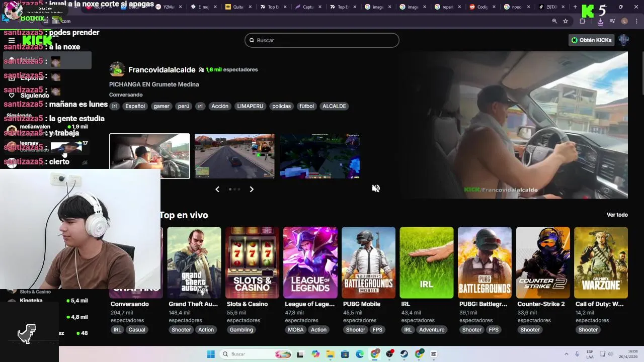
Task: Click the Gambling tag under Slots & Casino
Action: point(242,330)
